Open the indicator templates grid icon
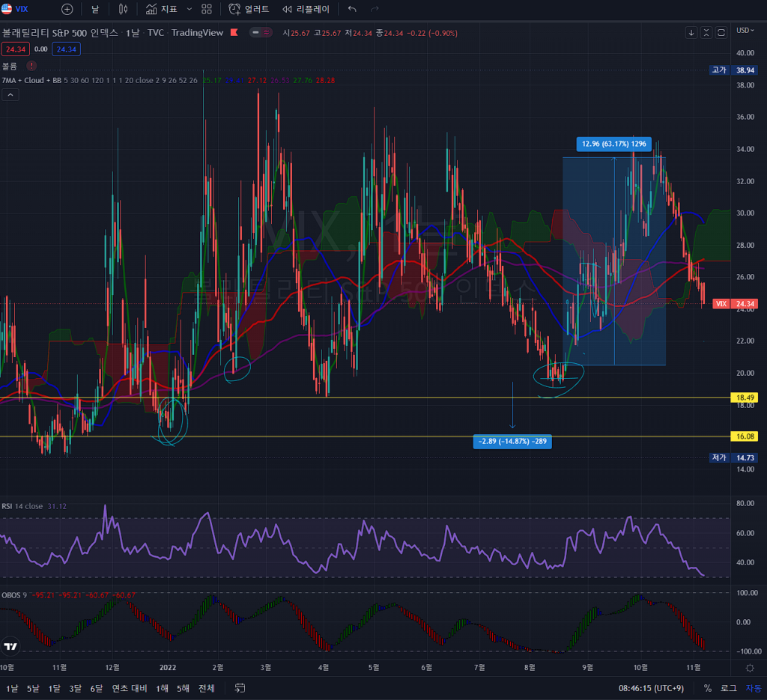This screenshot has width=767, height=700. point(207,9)
